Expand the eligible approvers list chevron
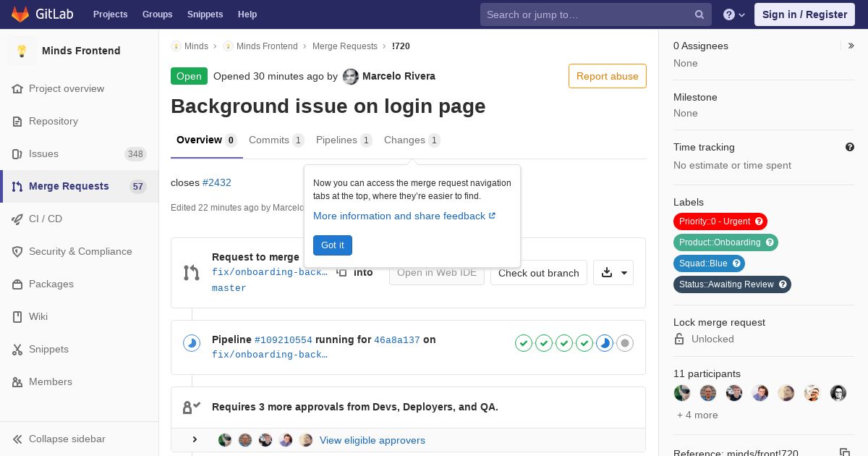The width and height of the screenshot is (868, 456). [195, 440]
